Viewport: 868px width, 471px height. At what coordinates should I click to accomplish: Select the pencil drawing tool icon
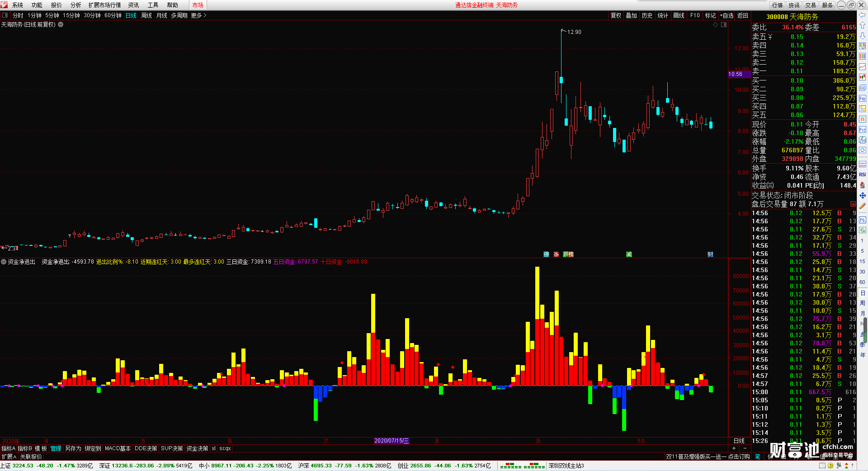(x=863, y=206)
